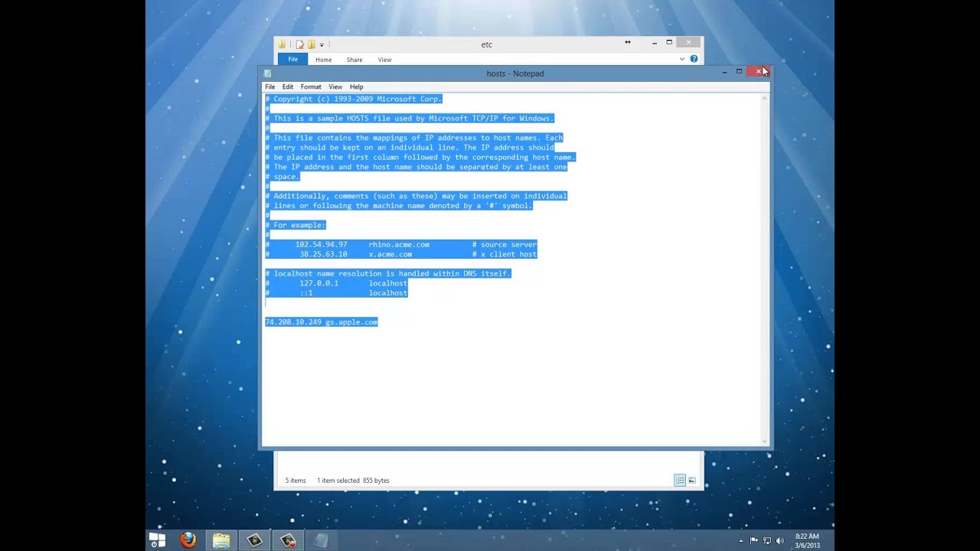This screenshot has width=980, height=551.
Task: Click the '# space.' line in Notepad
Action: (x=283, y=177)
